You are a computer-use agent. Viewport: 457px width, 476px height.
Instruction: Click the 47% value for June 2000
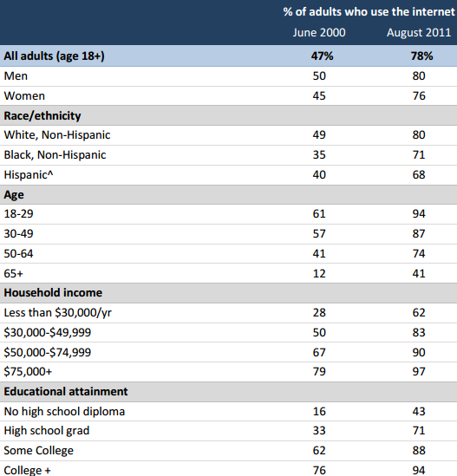pyautogui.click(x=322, y=56)
